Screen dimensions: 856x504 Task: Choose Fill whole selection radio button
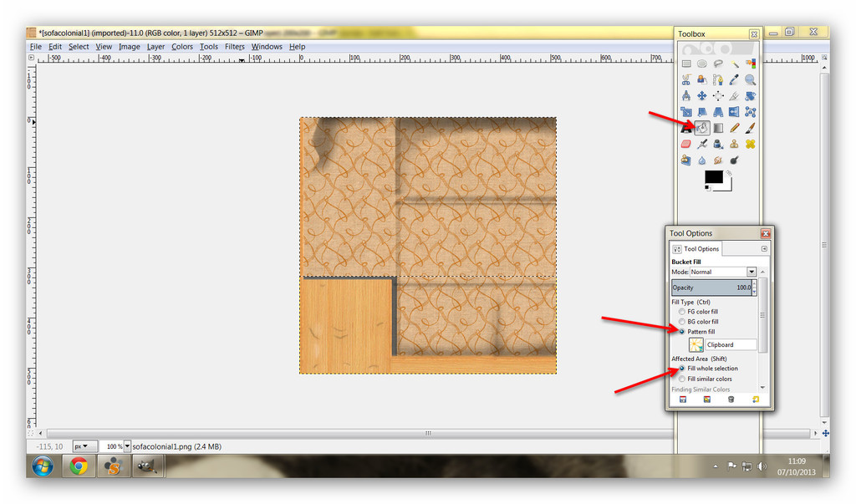click(682, 369)
